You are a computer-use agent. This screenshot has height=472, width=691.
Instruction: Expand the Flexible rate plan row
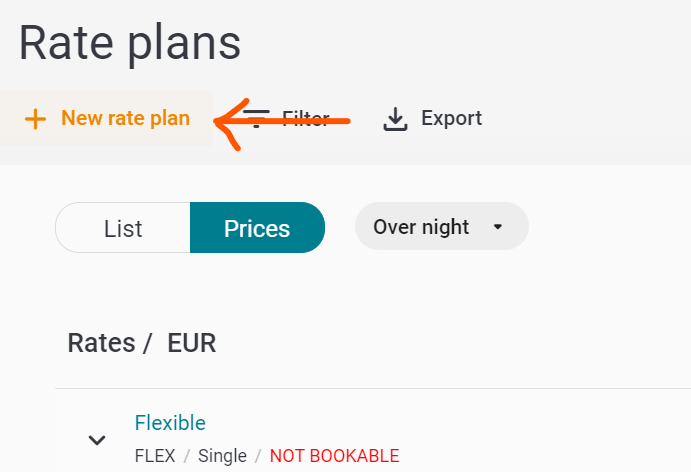click(x=97, y=439)
